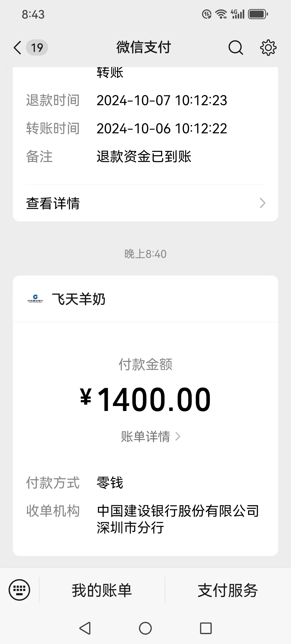Tap the Wi-Fi status icon
Image resolution: width=291 pixels, height=644 pixels.
pos(221,14)
